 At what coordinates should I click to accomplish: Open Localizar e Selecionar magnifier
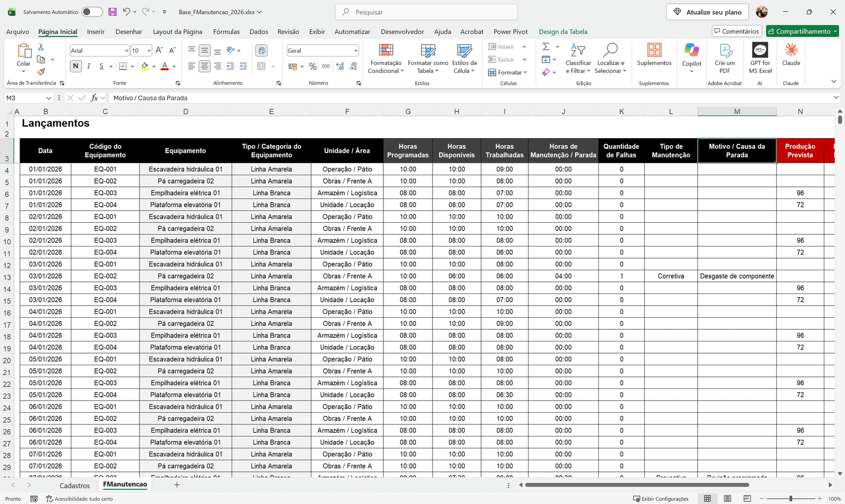[x=611, y=59]
